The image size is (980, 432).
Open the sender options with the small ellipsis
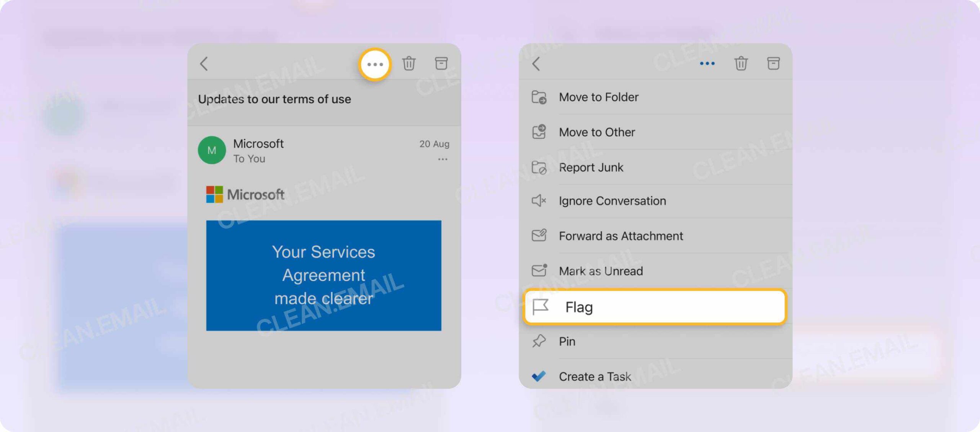coord(443,159)
